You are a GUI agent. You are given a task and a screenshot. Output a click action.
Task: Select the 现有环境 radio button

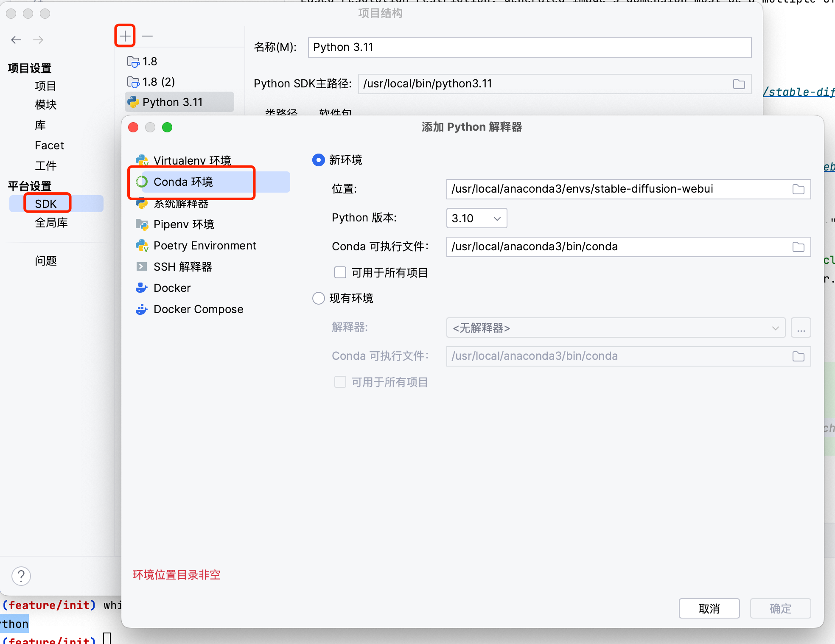pyautogui.click(x=319, y=298)
